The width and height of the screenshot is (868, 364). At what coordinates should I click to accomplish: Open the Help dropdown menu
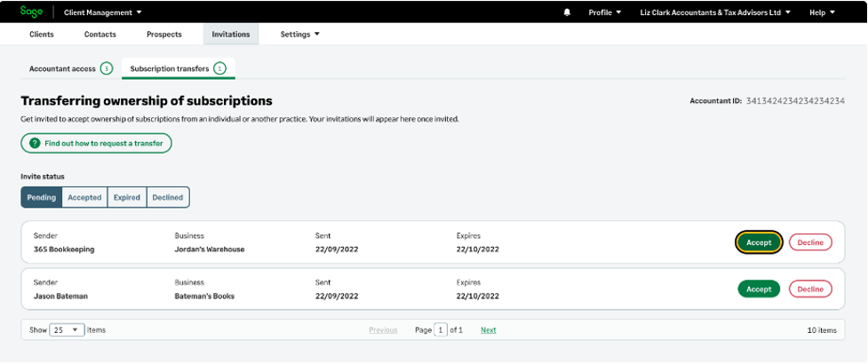(822, 12)
